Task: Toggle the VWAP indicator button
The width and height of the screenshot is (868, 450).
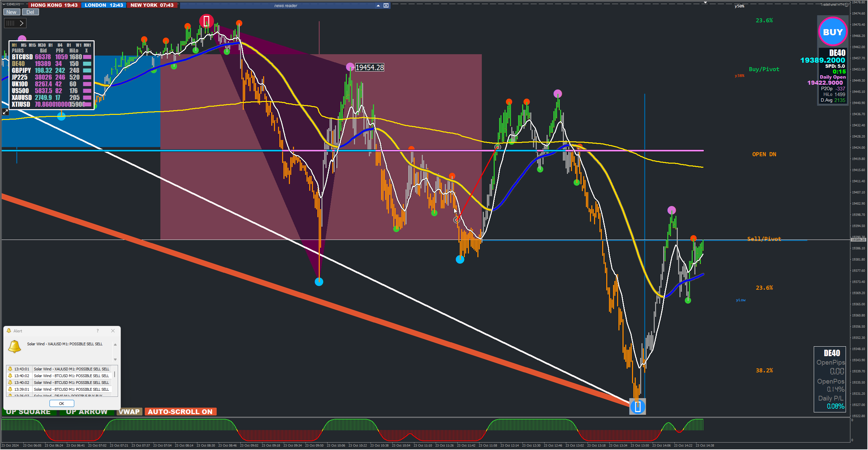Action: point(129,412)
